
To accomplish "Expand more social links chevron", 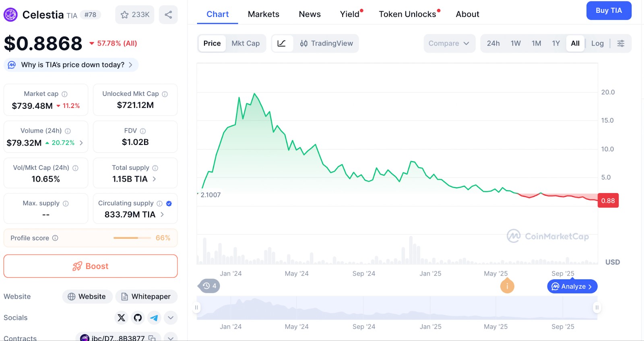I will click(171, 318).
